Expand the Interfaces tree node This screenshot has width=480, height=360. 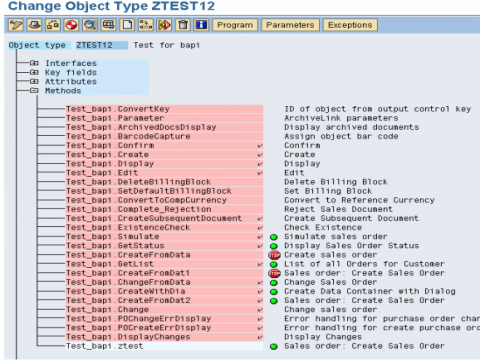pos(34,63)
